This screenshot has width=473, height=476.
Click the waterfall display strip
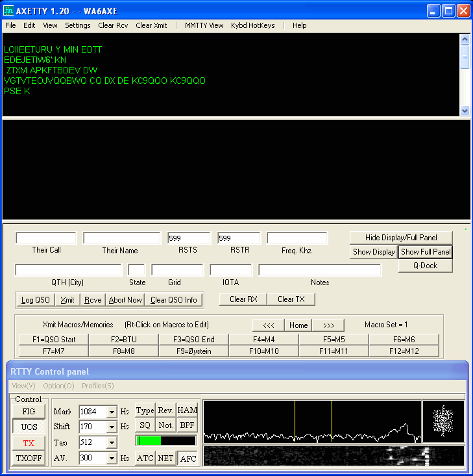(x=334, y=455)
